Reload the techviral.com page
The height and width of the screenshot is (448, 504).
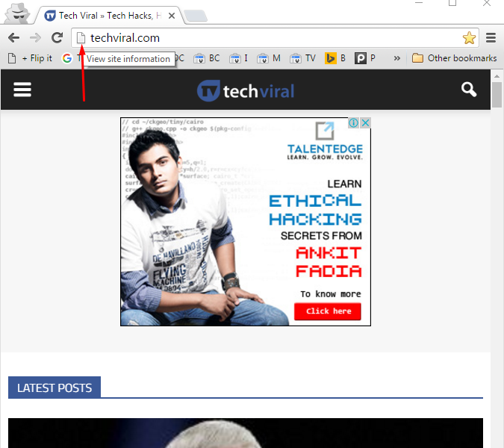click(x=57, y=38)
